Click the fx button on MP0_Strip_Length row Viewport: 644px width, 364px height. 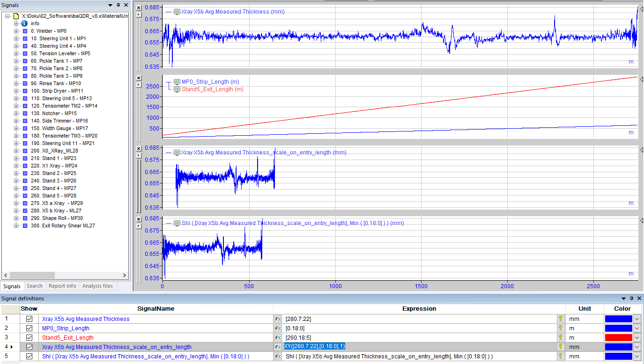278,328
